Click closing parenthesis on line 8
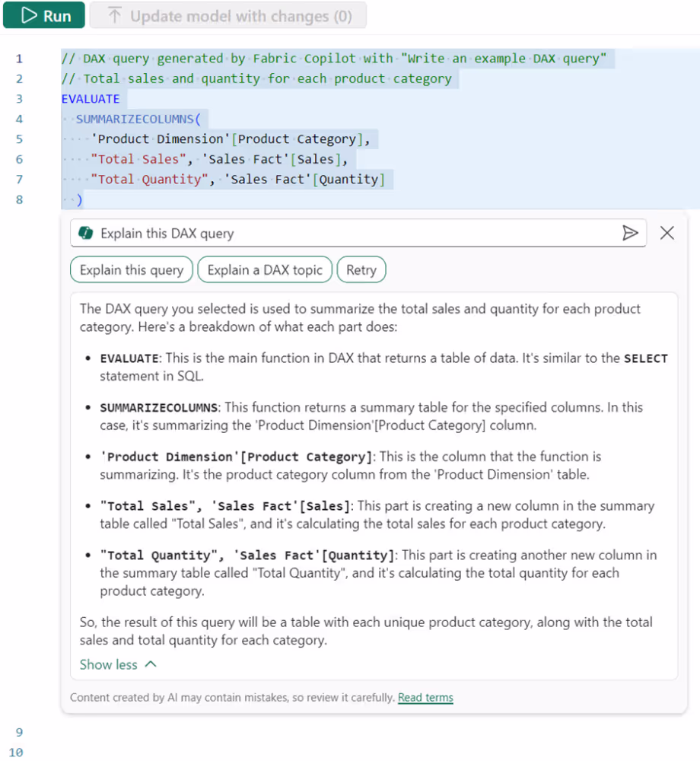The width and height of the screenshot is (700, 761). (79, 199)
